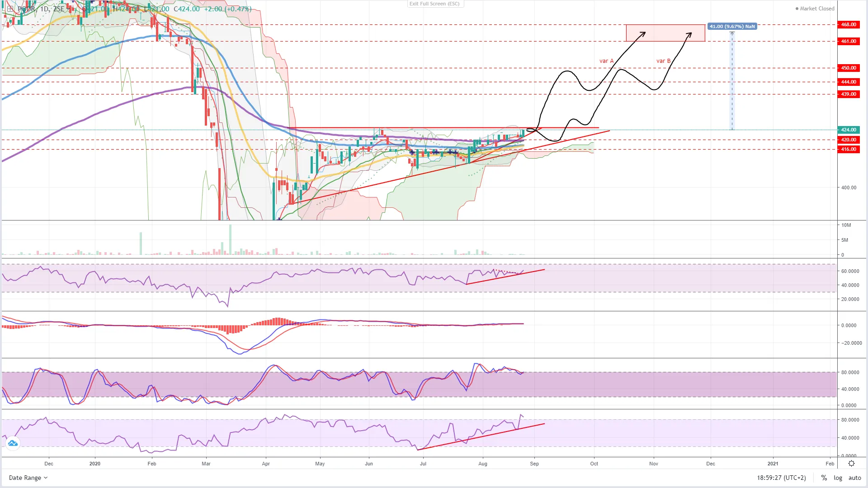Toggle log scale mode
This screenshot has width=868, height=488.
pos(838,478)
